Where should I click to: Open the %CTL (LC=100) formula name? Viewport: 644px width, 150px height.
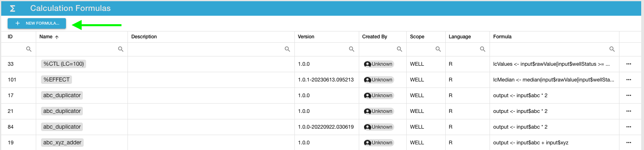click(x=64, y=64)
